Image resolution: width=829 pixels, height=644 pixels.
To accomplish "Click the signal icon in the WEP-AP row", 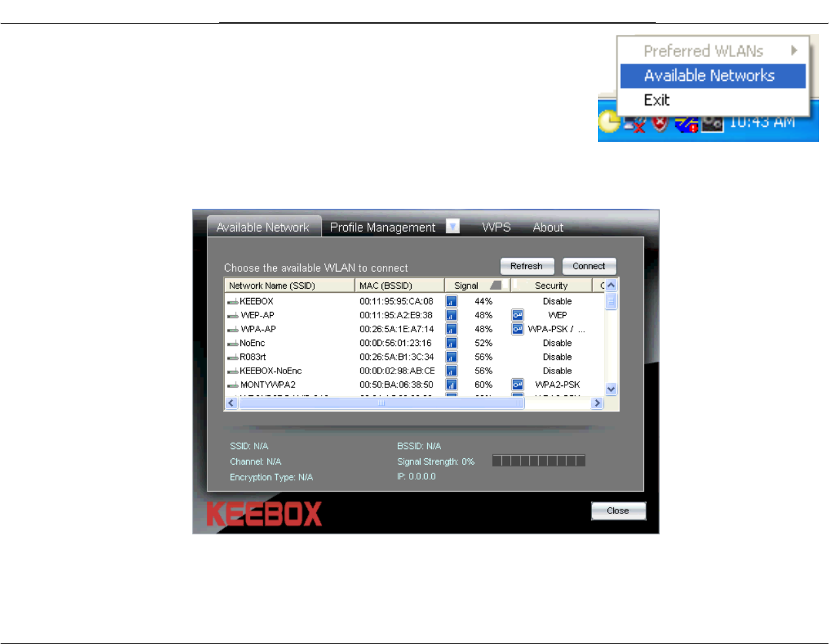I will (451, 315).
